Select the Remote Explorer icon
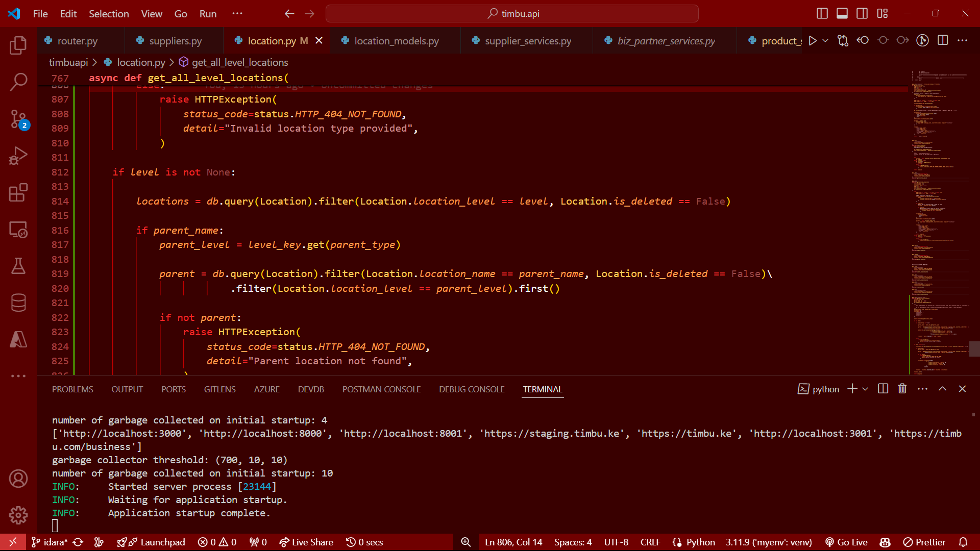The height and width of the screenshot is (551, 980). 18,230
